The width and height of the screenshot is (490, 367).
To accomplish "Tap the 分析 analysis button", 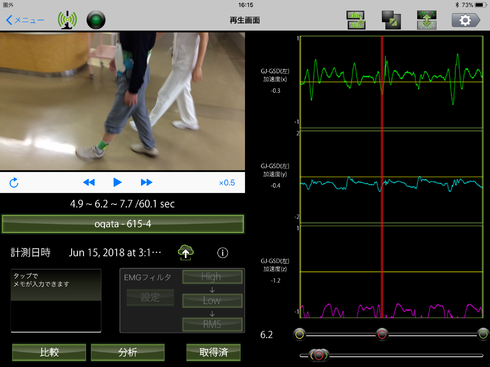I will click(x=128, y=352).
